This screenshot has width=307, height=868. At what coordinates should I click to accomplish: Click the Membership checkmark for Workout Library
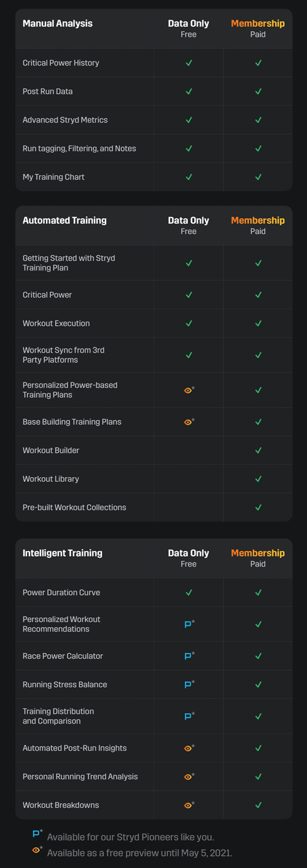tap(258, 479)
